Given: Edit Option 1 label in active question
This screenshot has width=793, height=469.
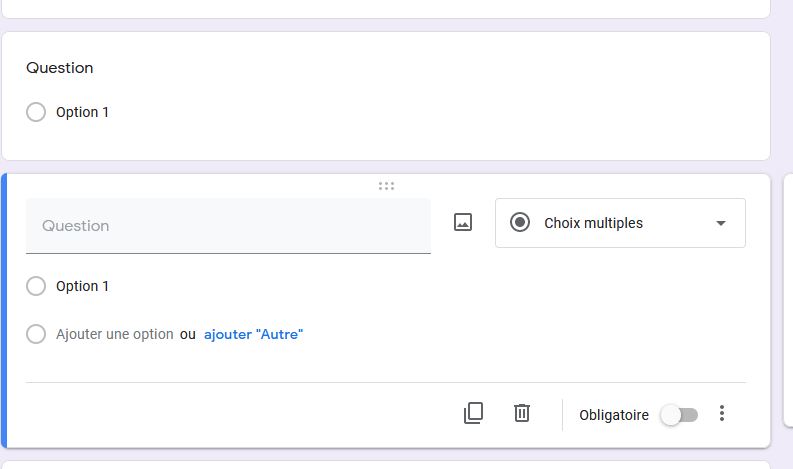Looking at the screenshot, I should 82,286.
